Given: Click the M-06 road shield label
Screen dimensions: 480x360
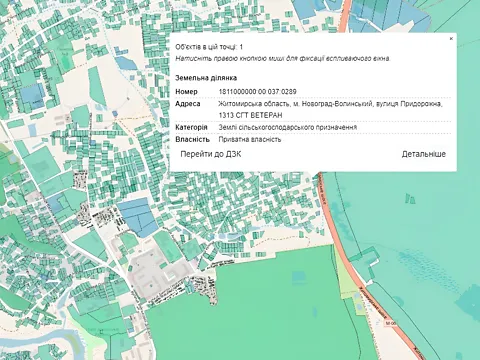Looking at the screenshot, I should (x=390, y=323).
